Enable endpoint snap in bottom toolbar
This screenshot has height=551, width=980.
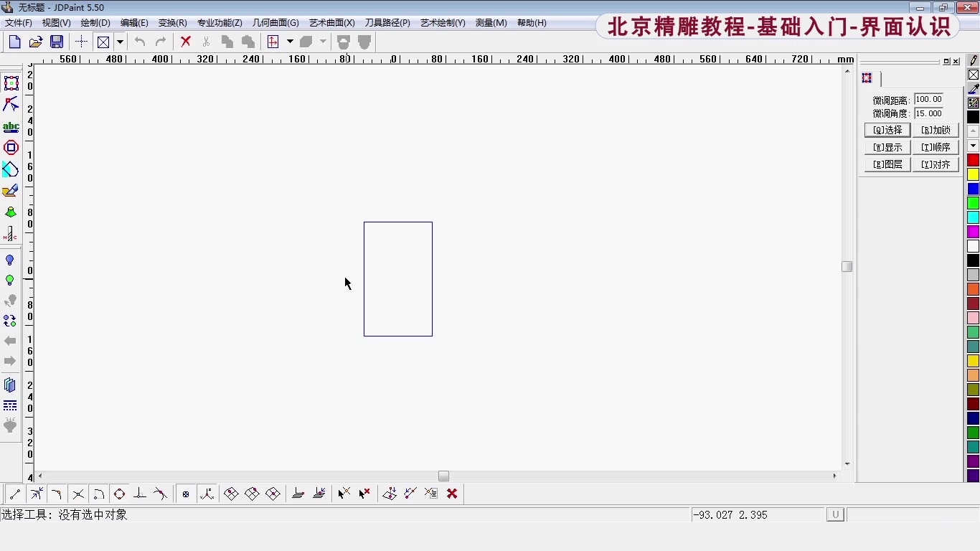15,494
